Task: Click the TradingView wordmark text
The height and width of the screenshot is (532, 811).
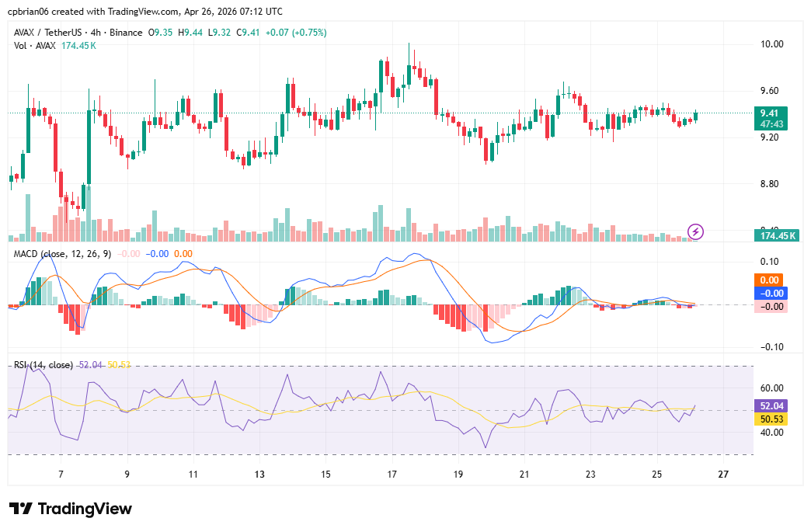Action: [x=85, y=509]
